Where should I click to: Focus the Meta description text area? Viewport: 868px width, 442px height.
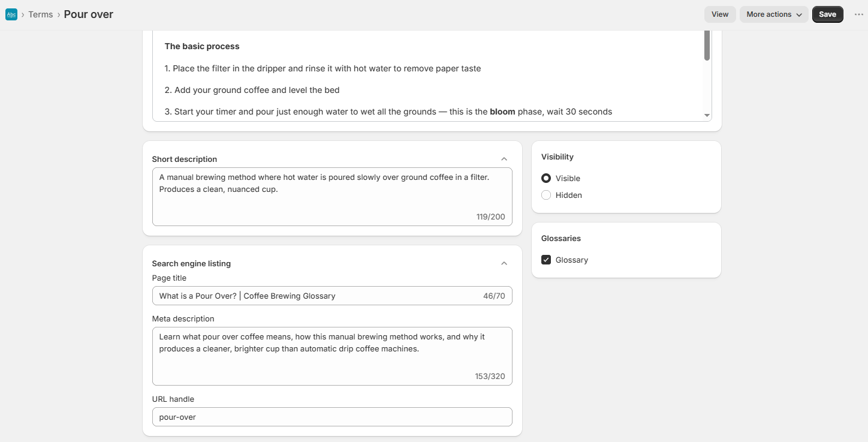click(x=332, y=356)
